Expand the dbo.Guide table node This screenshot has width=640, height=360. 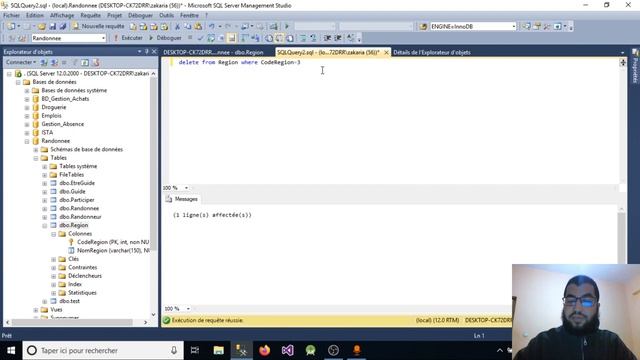[x=45, y=192]
